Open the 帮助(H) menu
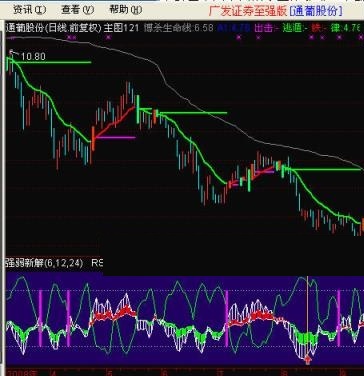Image resolution: width=364 pixels, height=376 pixels. (126, 10)
